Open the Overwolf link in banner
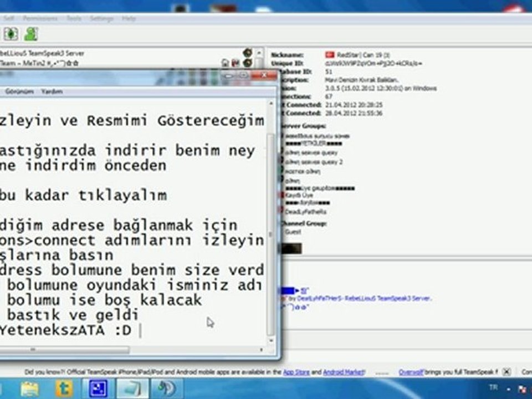This screenshot has height=399, width=532. coord(411,372)
